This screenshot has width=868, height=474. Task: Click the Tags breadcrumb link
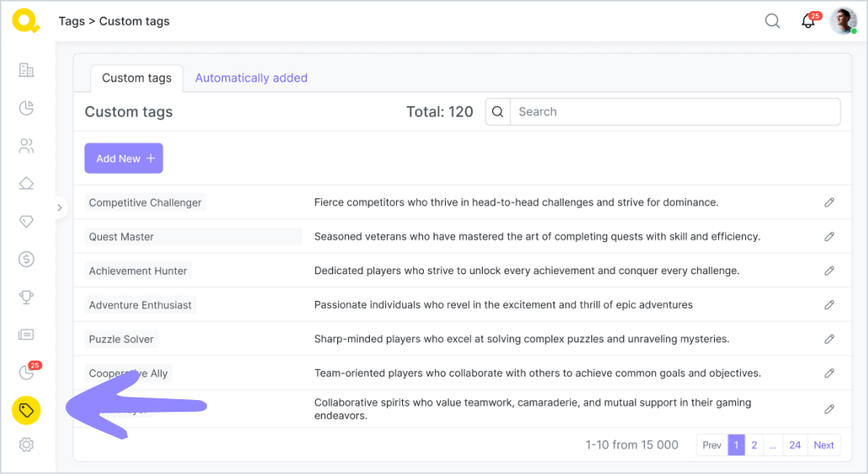pyautogui.click(x=71, y=22)
